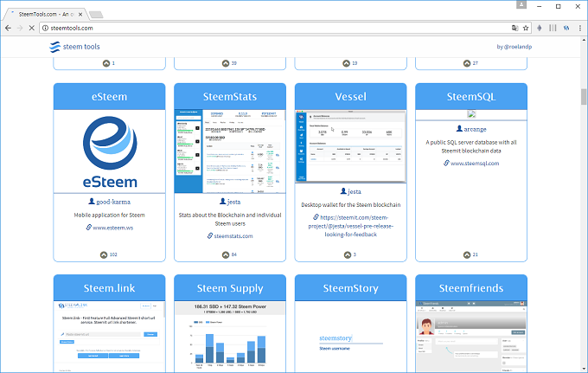Viewport: 588px width, 373px height.
Task: Click the browser back arrow
Action: click(9, 29)
